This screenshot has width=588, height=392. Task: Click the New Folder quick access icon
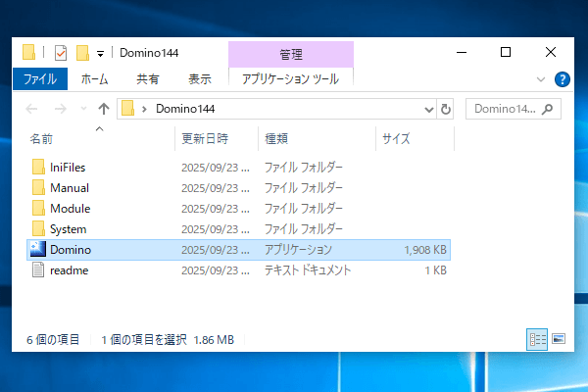83,52
